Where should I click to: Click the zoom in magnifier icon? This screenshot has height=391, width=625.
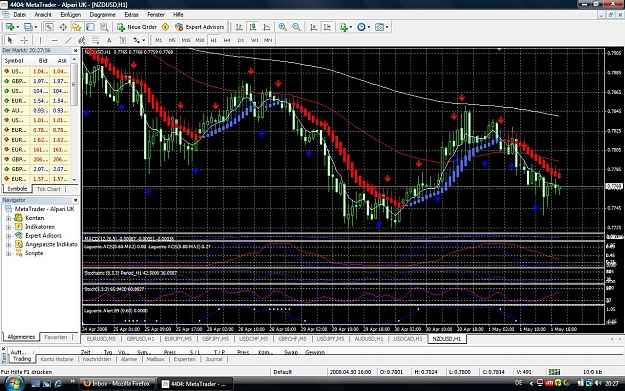point(283,27)
